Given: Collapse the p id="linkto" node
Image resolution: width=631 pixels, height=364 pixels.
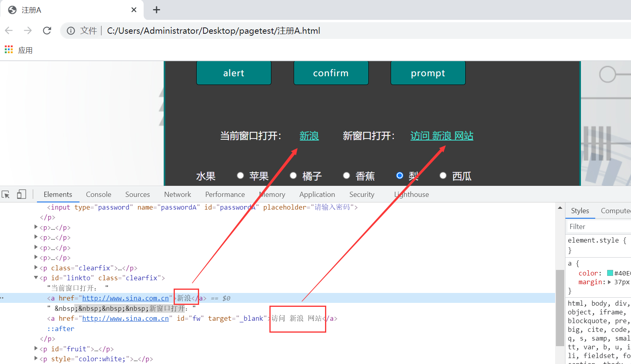Looking at the screenshot, I should 36,277.
